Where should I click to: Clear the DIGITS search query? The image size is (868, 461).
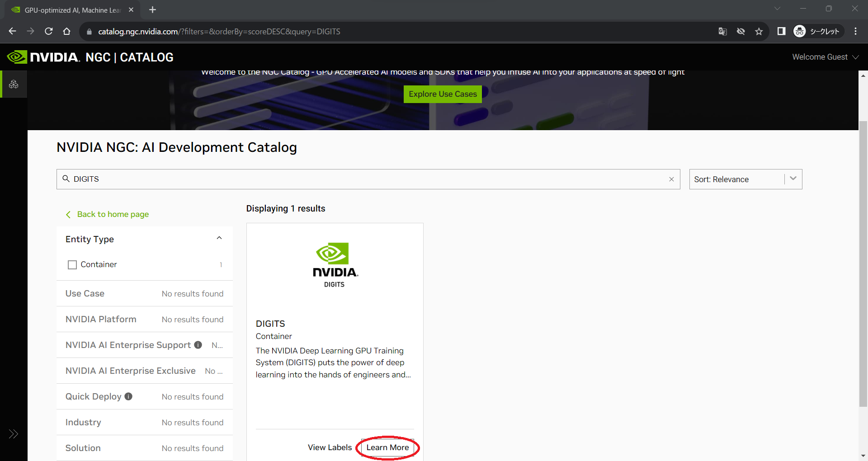671,179
